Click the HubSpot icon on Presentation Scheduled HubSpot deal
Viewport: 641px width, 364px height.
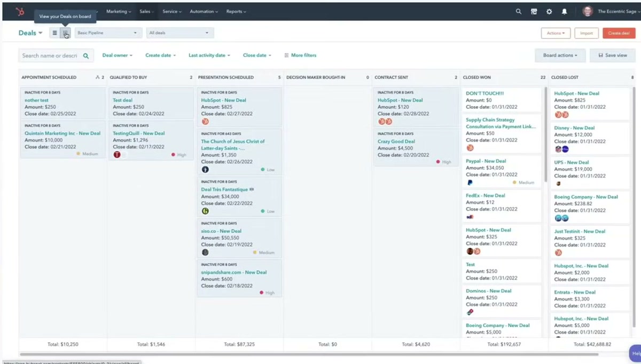(x=205, y=122)
